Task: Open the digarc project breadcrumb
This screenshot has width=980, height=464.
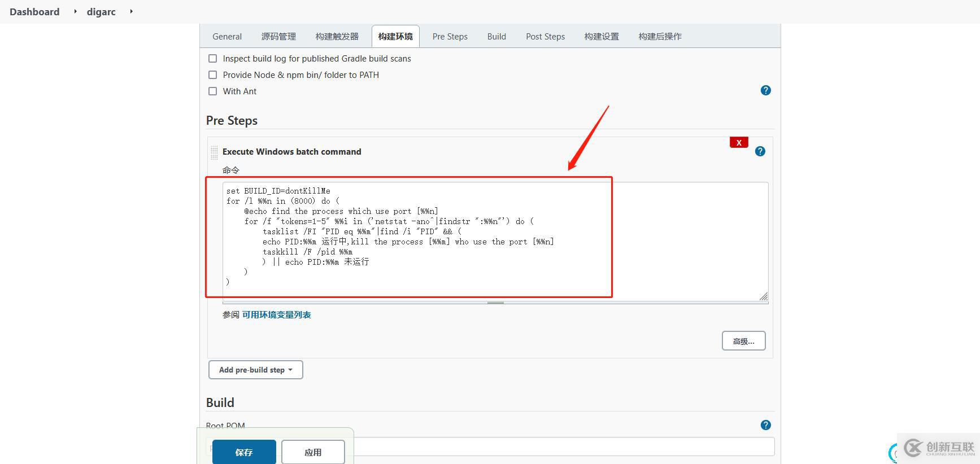Action: tap(101, 12)
